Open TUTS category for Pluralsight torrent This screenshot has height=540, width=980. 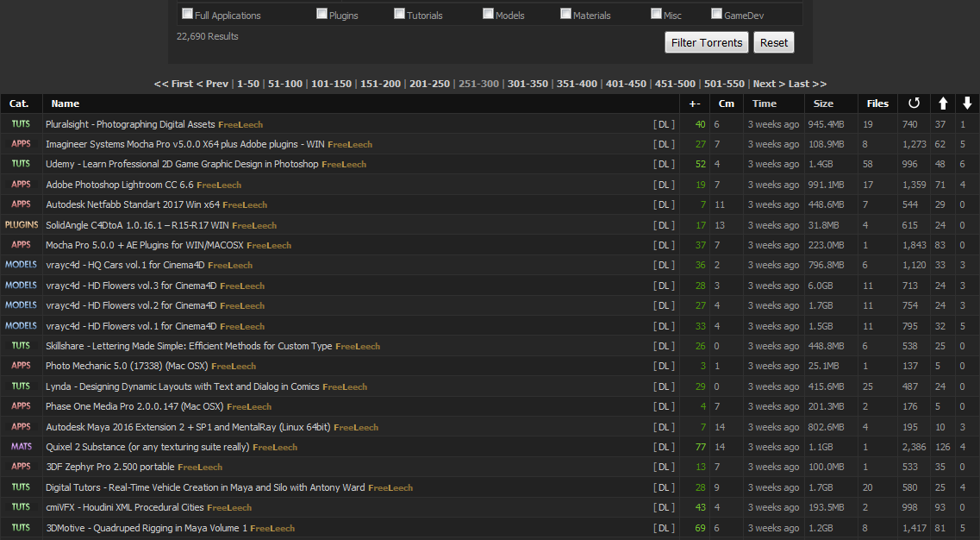(x=21, y=124)
